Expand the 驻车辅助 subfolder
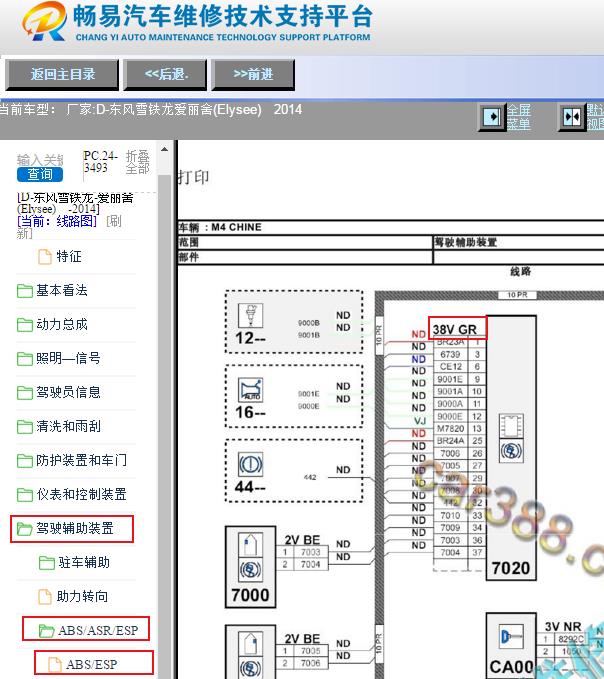Screen dimensions: 604x679 pos(84,563)
